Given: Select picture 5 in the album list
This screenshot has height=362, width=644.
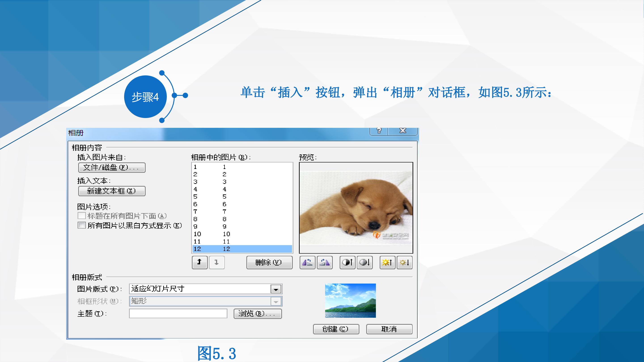Looking at the screenshot, I should [242, 197].
